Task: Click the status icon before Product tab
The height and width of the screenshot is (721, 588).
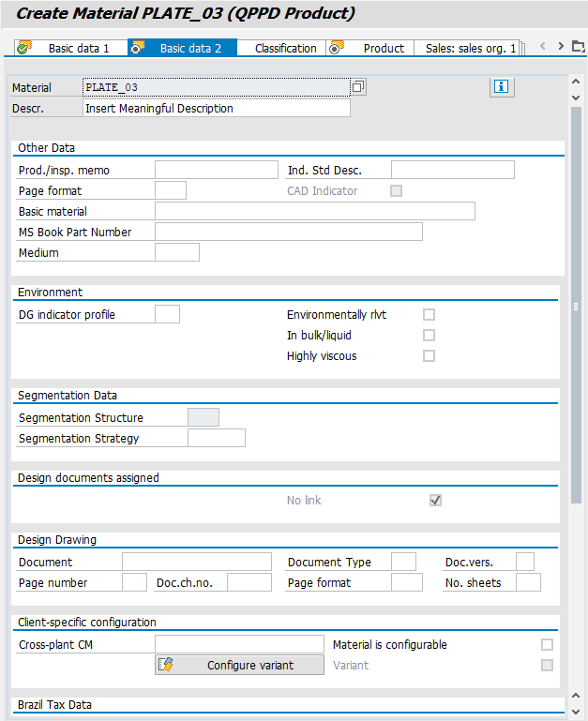Action: coord(335,48)
